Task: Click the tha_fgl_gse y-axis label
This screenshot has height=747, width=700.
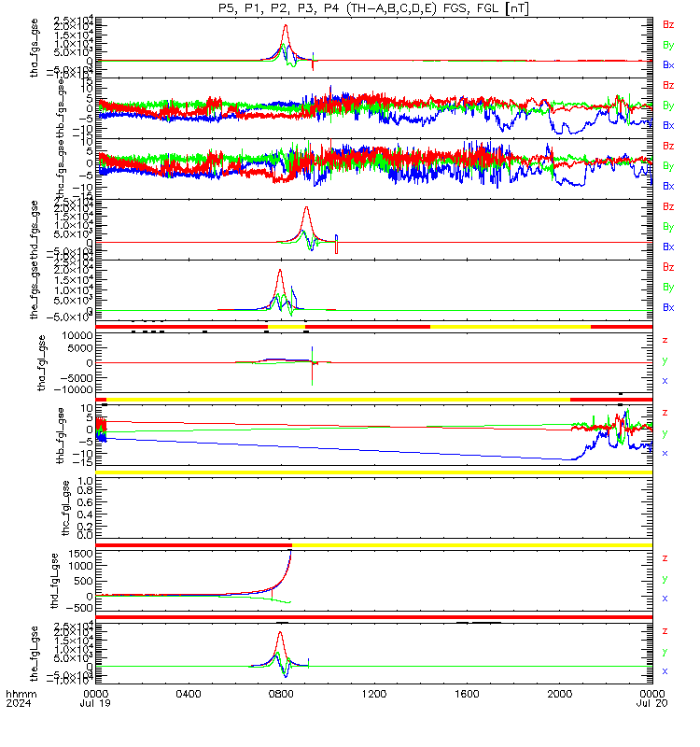Action: tap(41, 363)
